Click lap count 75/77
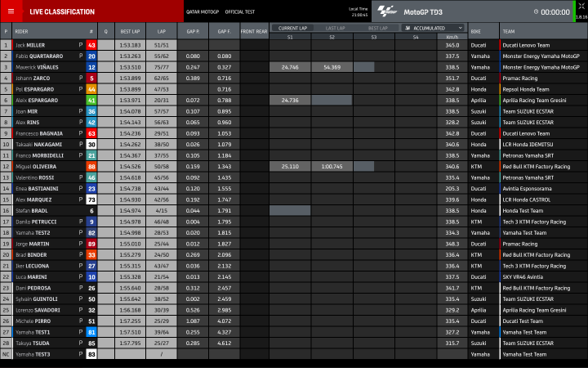This screenshot has width=588, height=368. pyautogui.click(x=161, y=67)
